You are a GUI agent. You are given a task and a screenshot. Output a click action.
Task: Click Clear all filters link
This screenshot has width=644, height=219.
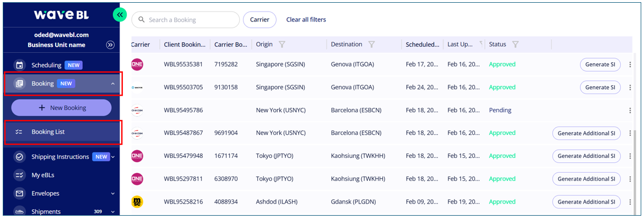tap(306, 20)
